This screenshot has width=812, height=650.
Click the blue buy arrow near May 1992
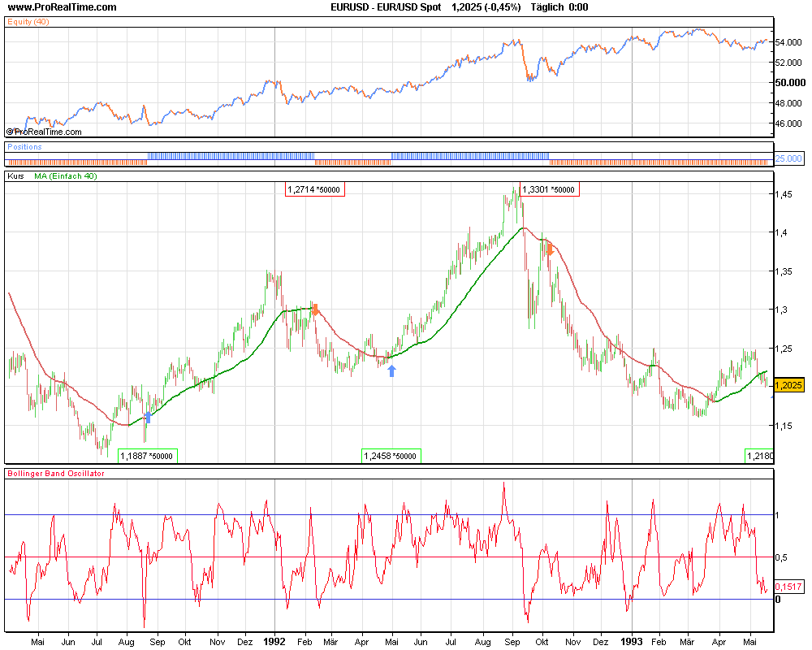392,370
